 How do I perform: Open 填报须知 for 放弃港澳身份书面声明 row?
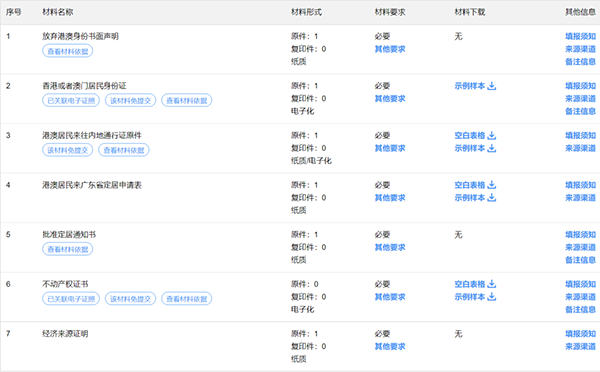click(580, 36)
